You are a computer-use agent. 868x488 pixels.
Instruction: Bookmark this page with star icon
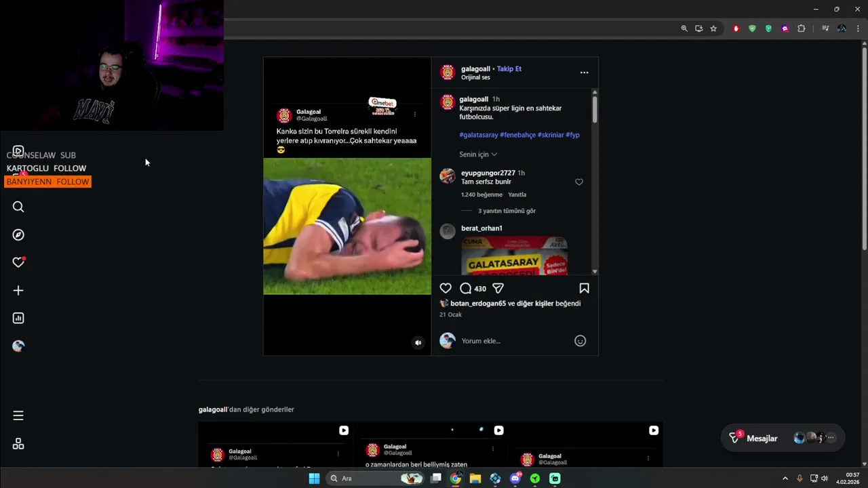coord(713,28)
